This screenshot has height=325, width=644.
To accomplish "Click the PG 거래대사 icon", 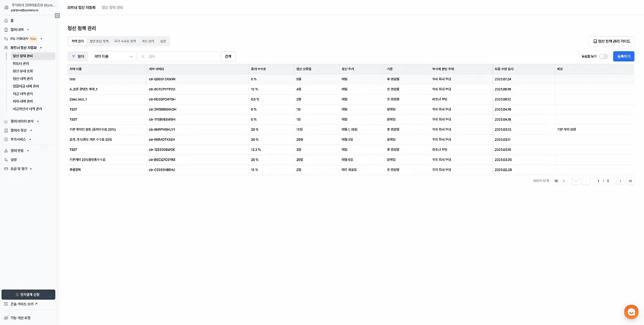I will pos(6,39).
